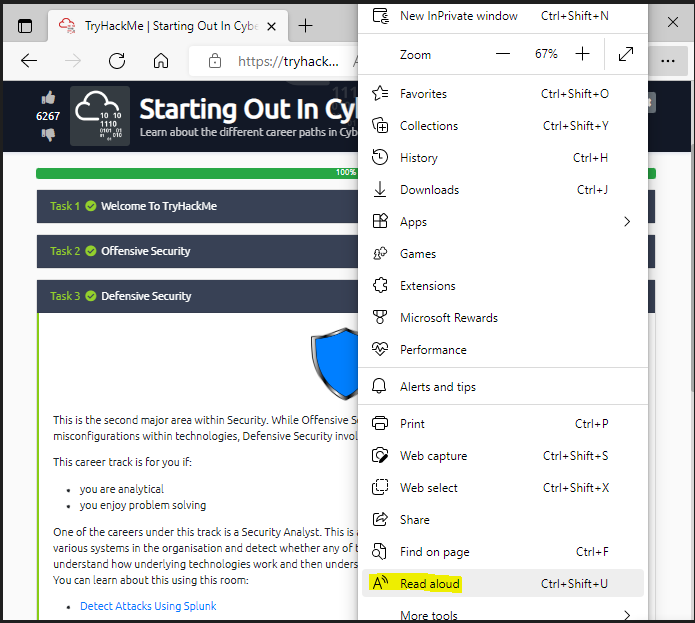The height and width of the screenshot is (623, 695).
Task: Click the Web select dashed icon
Action: (380, 487)
